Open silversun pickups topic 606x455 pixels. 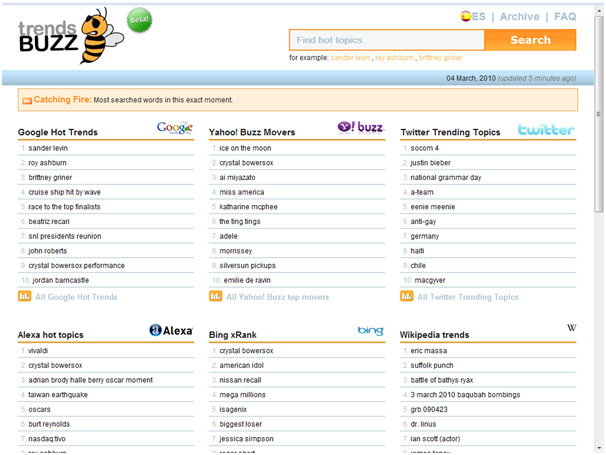coord(247,266)
